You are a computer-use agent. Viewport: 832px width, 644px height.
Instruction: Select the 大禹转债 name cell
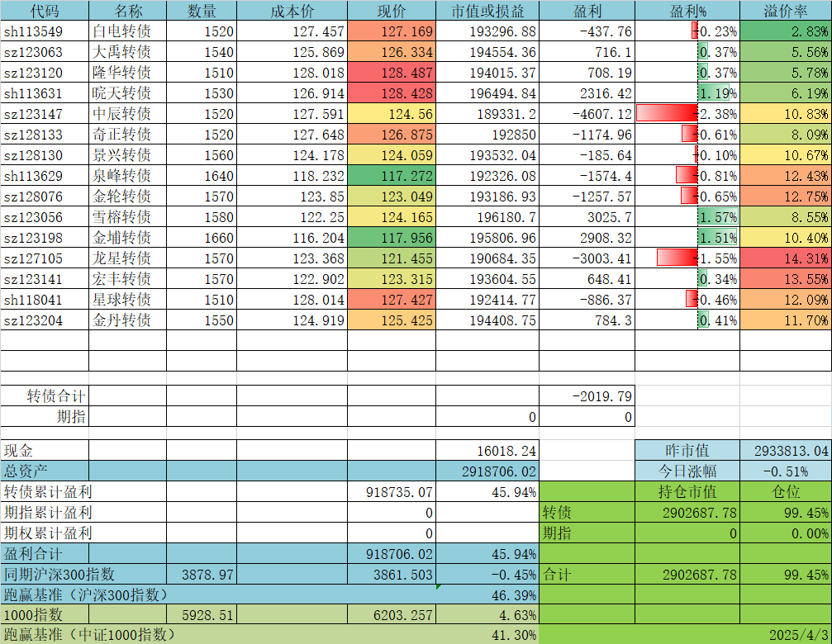[128, 52]
